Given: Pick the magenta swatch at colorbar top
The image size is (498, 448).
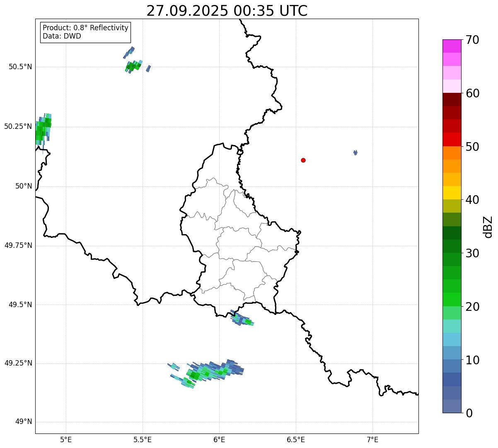Looking at the screenshot, I should (x=452, y=46).
